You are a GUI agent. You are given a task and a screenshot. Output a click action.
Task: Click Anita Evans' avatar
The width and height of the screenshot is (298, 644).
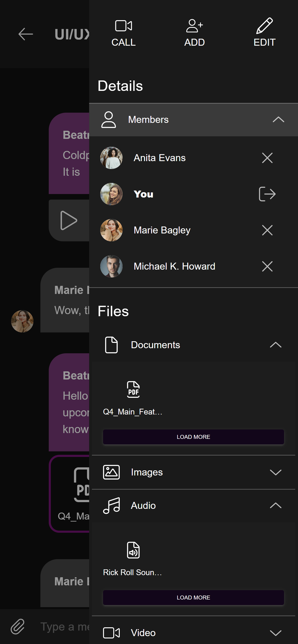[x=111, y=158]
